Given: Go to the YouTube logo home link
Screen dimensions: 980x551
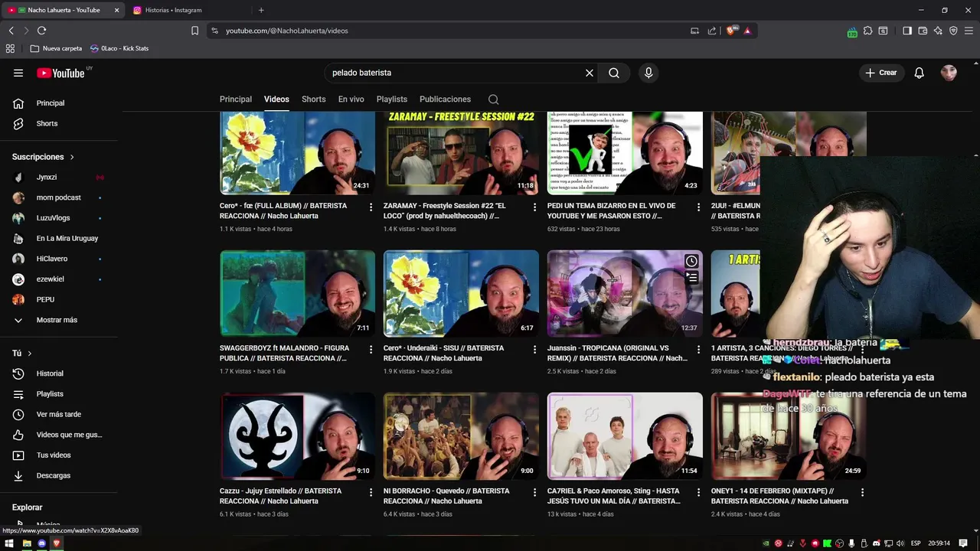Looking at the screenshot, I should [60, 73].
